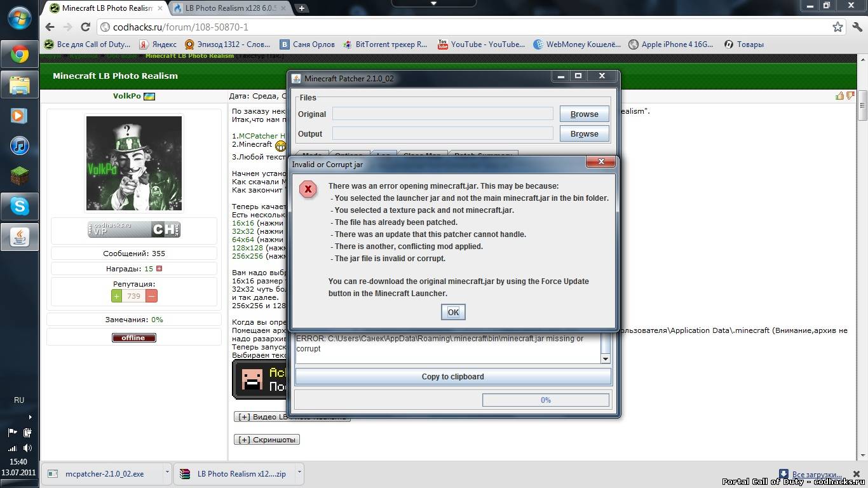Open Все загрузки link in downloads bar
The width and height of the screenshot is (868, 488).
click(817, 474)
